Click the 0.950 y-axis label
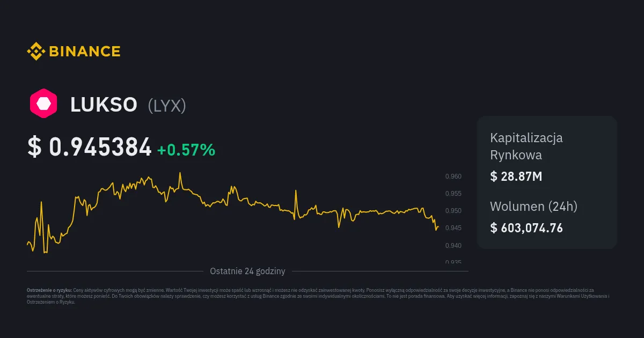 pyautogui.click(x=453, y=211)
